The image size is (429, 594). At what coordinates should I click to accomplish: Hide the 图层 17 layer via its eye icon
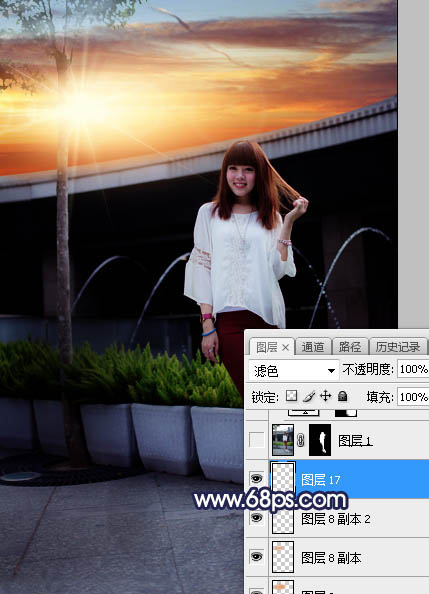(x=257, y=479)
